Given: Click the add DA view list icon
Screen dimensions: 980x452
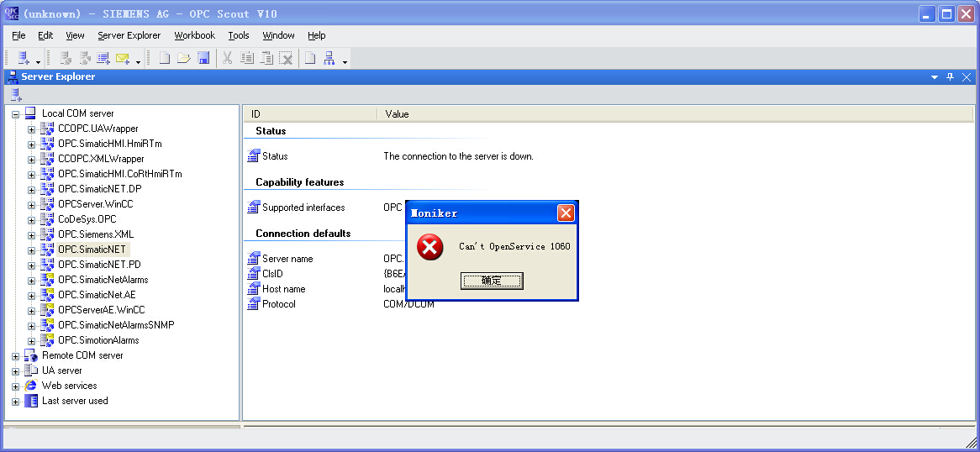Looking at the screenshot, I should click(103, 58).
